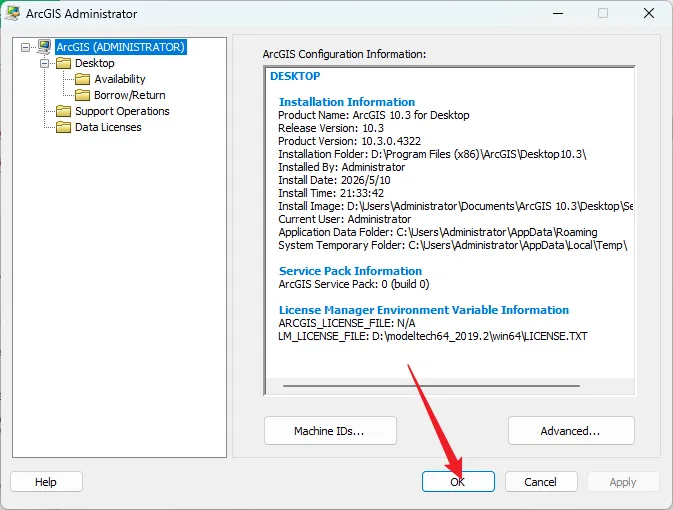673x510 pixels.
Task: Click the Desktop folder icon
Action: pos(64,63)
